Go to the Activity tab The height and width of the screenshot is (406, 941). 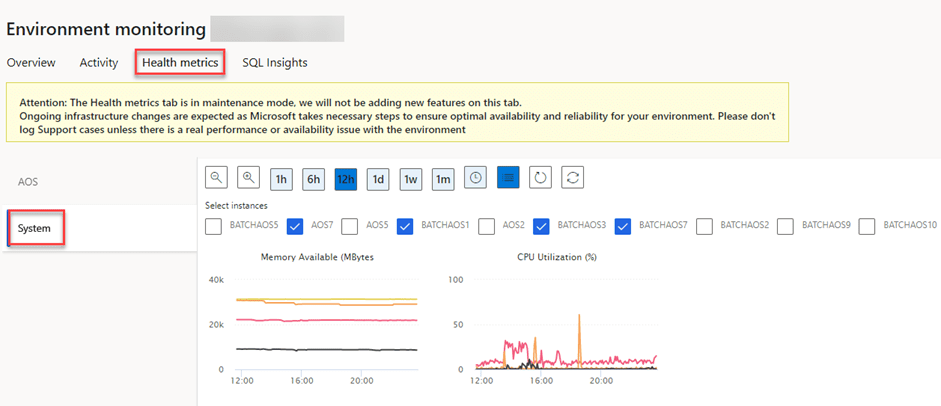99,62
